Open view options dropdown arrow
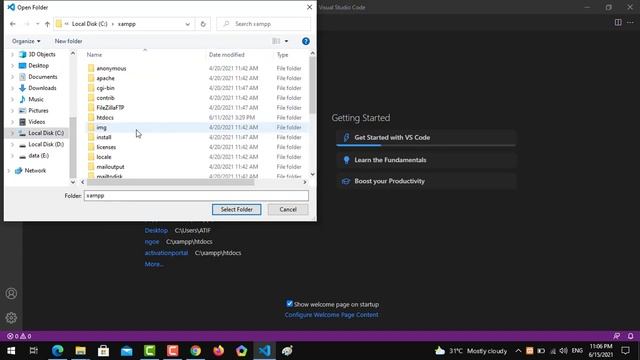 click(x=286, y=41)
